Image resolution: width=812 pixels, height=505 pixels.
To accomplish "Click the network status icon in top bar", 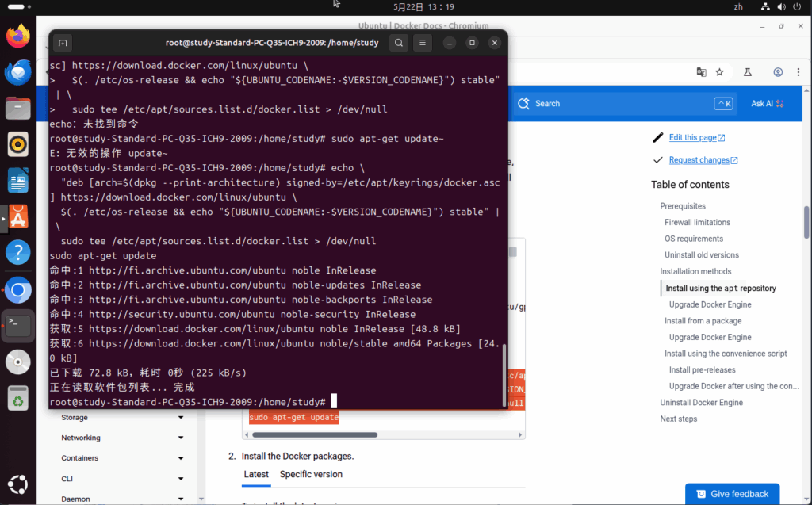I will [x=765, y=6].
